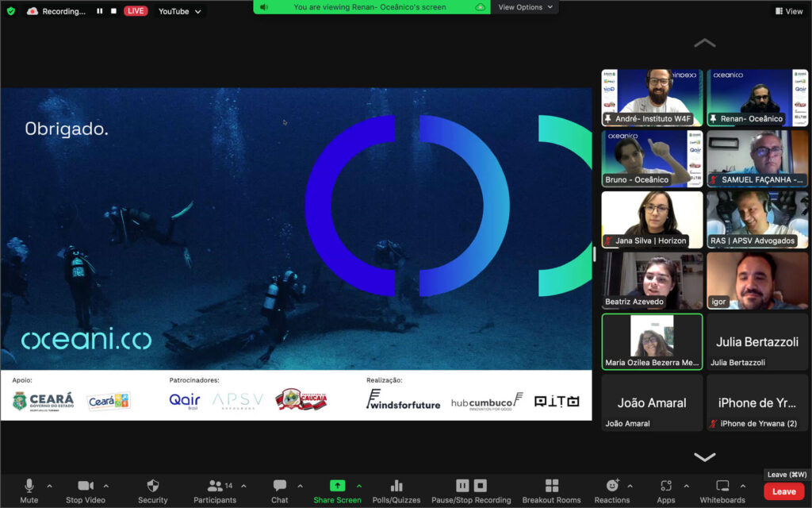Select Maria Ozilea's video thumbnail
Screen dimensions: 812x508
(652, 341)
